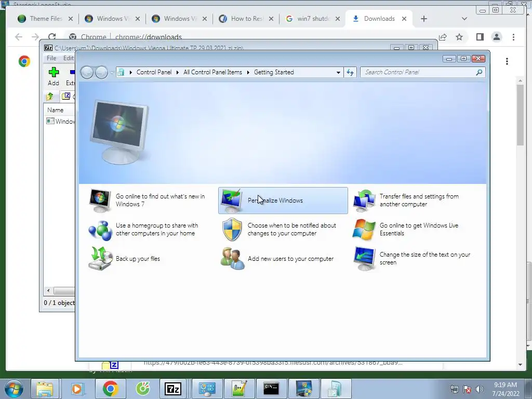Click Use a homegroup to share link
The height and width of the screenshot is (399, 532).
coord(157,229)
